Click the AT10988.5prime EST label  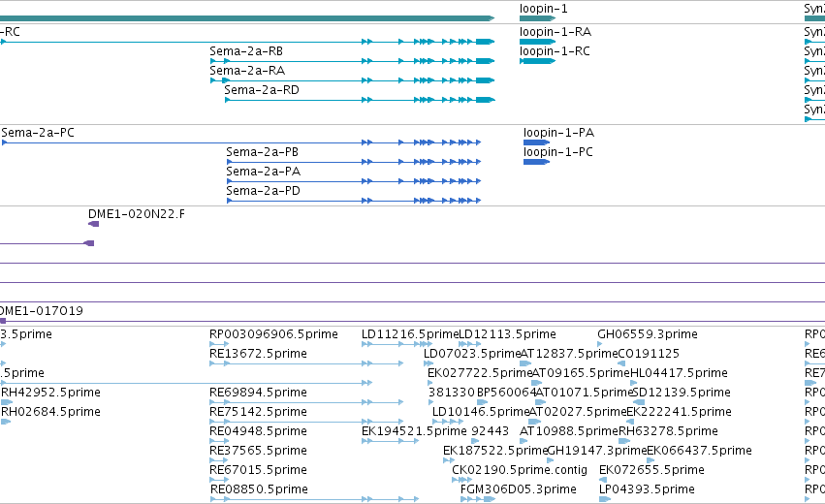pyautogui.click(x=568, y=431)
